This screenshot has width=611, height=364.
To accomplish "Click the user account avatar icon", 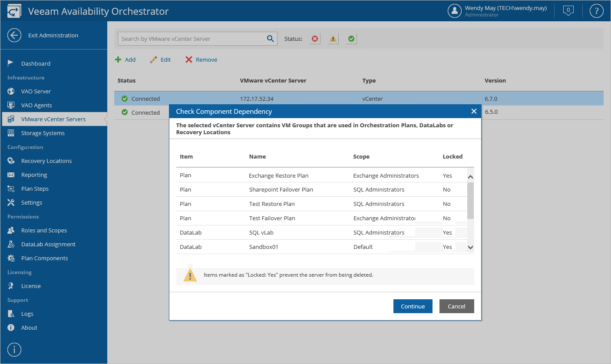I will pyautogui.click(x=454, y=11).
